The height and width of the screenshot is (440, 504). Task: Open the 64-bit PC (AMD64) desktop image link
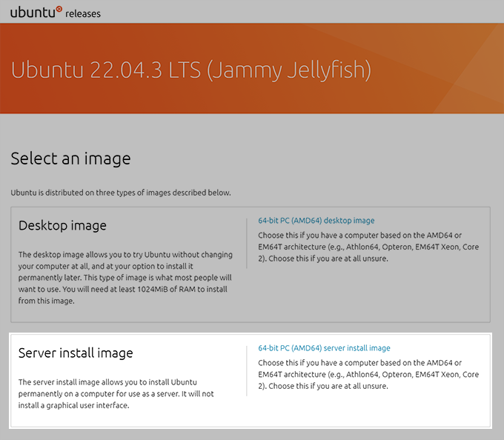point(316,221)
